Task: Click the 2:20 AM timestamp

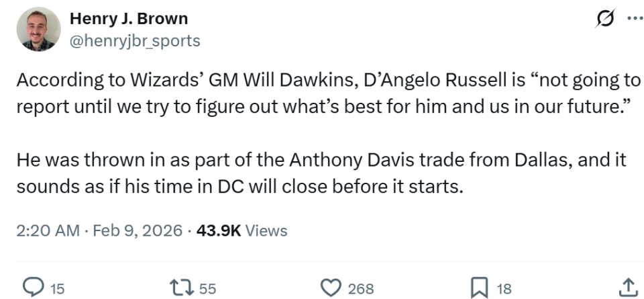Action: pyautogui.click(x=48, y=230)
